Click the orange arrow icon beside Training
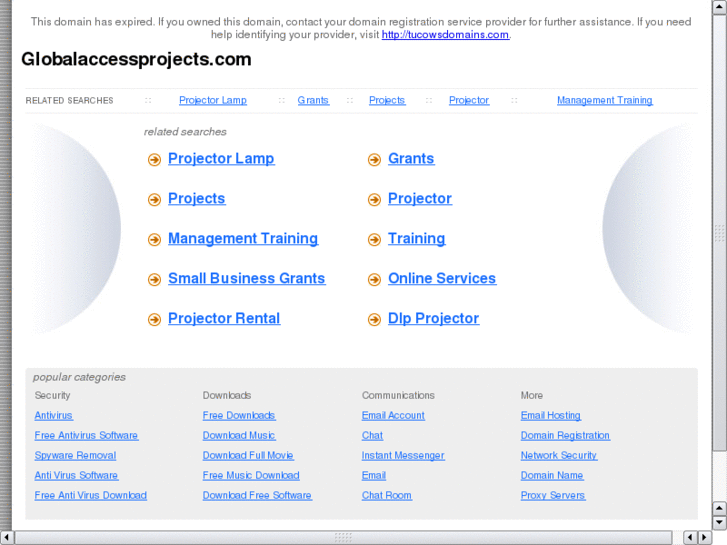This screenshot has height=545, width=727. (x=374, y=240)
